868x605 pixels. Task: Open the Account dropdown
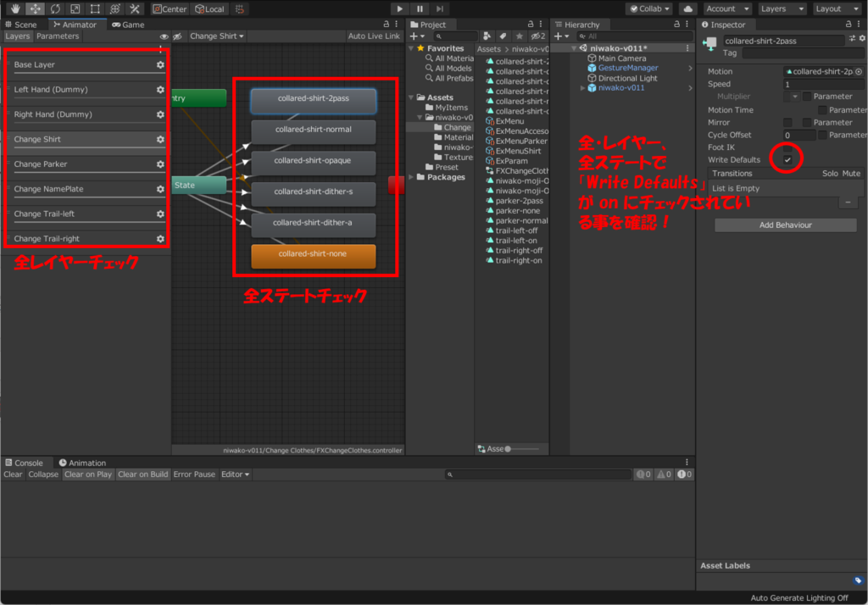[726, 8]
